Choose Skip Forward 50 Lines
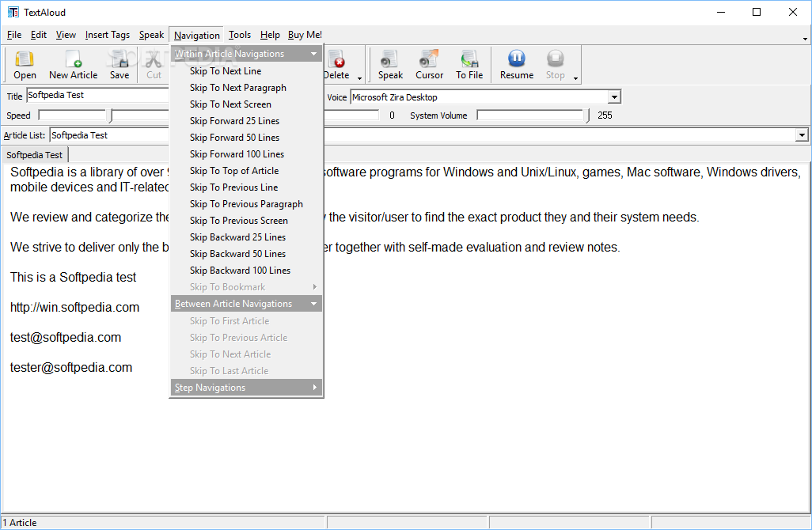The width and height of the screenshot is (812, 530). tap(246, 137)
